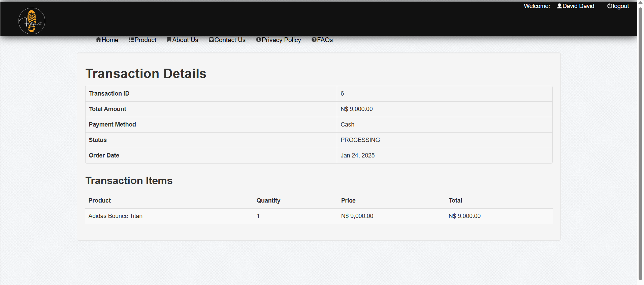Open the About Us page
The image size is (644, 285).
[x=183, y=40]
